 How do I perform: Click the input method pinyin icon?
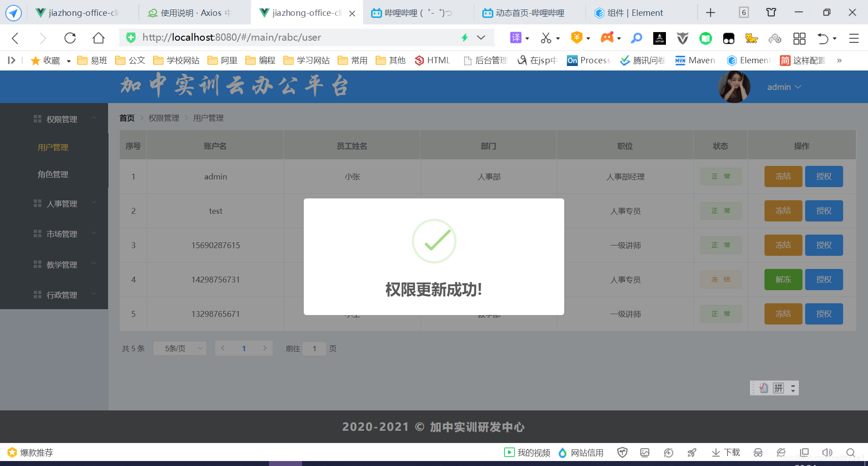(x=778, y=388)
